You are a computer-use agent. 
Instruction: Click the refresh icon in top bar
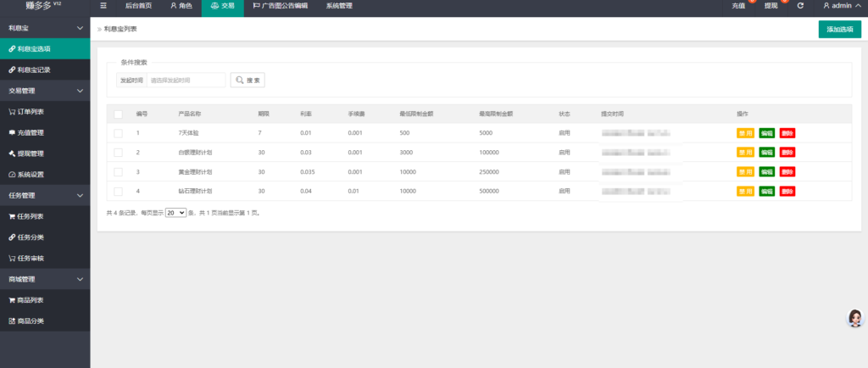(800, 6)
